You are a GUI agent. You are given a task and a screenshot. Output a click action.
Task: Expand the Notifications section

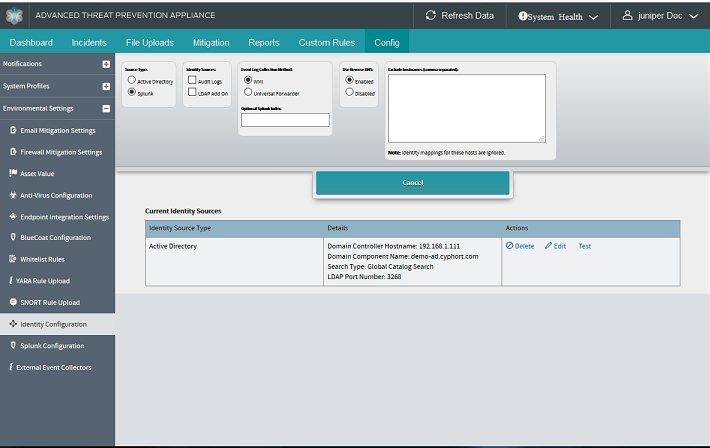106,64
